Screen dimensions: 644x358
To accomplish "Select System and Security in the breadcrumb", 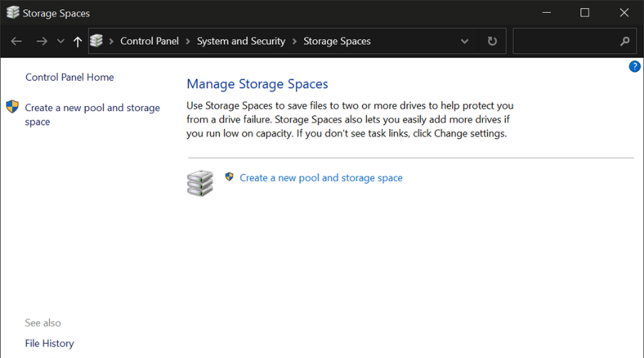I will [241, 41].
